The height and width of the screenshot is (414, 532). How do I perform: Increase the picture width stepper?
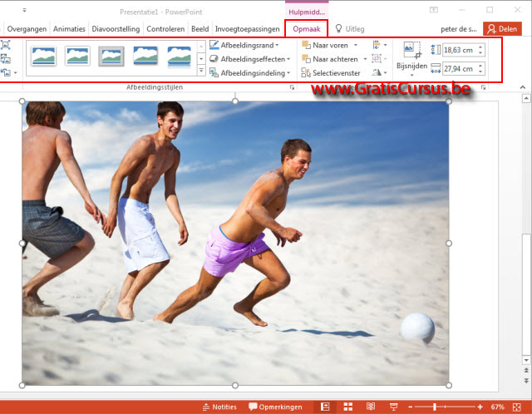point(480,66)
